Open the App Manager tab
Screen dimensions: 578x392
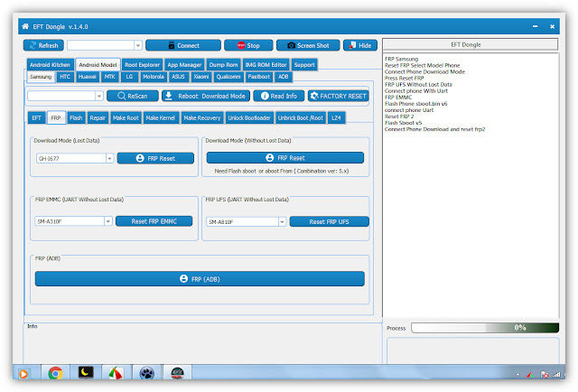pos(184,64)
